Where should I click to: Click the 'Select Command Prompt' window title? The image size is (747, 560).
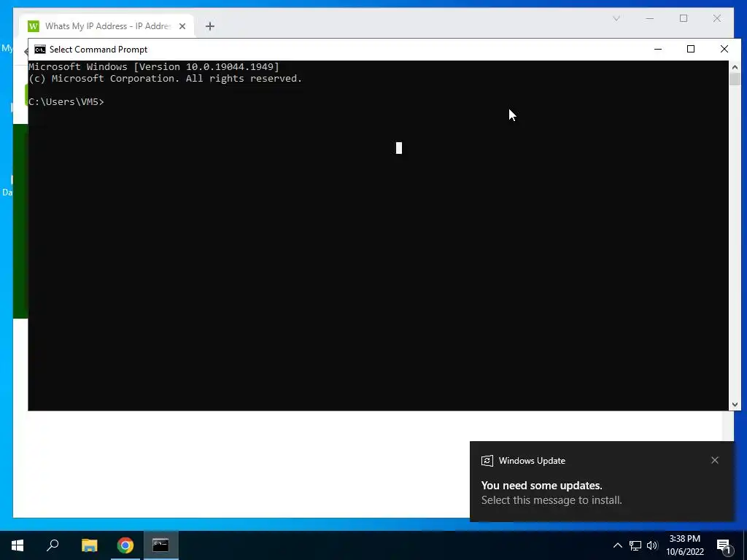tap(98, 50)
